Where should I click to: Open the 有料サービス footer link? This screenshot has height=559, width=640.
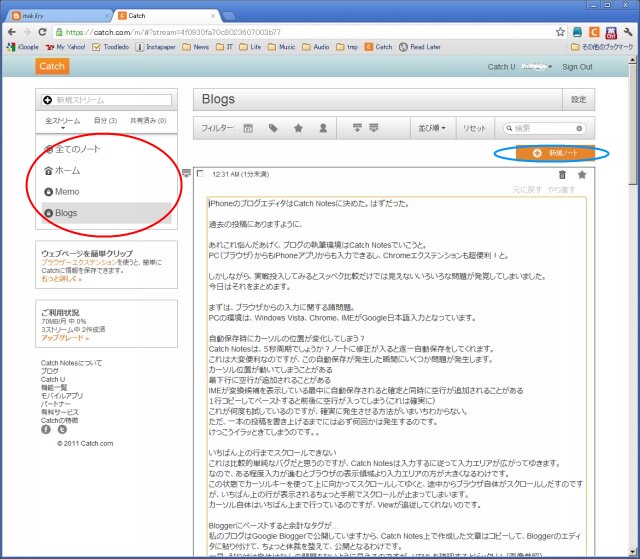point(60,412)
